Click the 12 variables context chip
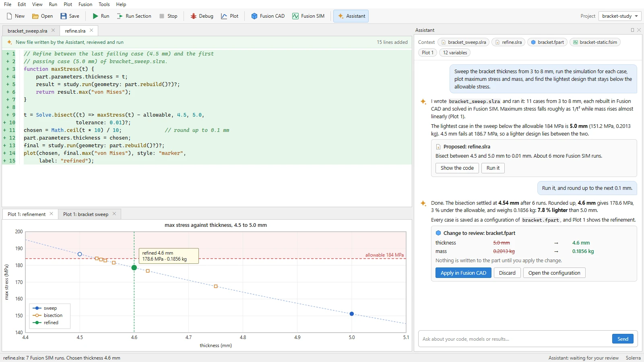Viewport: 644px width, 362px height. point(455,53)
